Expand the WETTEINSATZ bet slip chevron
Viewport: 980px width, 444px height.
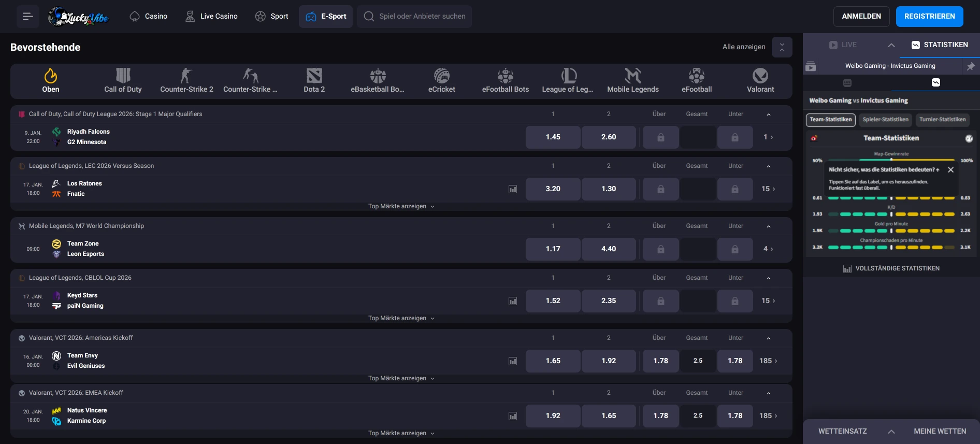tap(891, 432)
